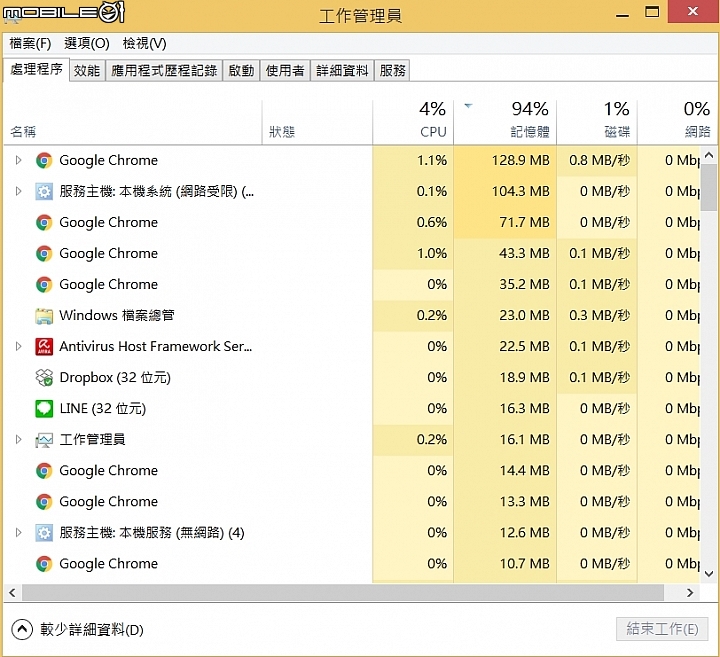Sort by the 記憶體 column header
The image size is (720, 657).
click(505, 122)
